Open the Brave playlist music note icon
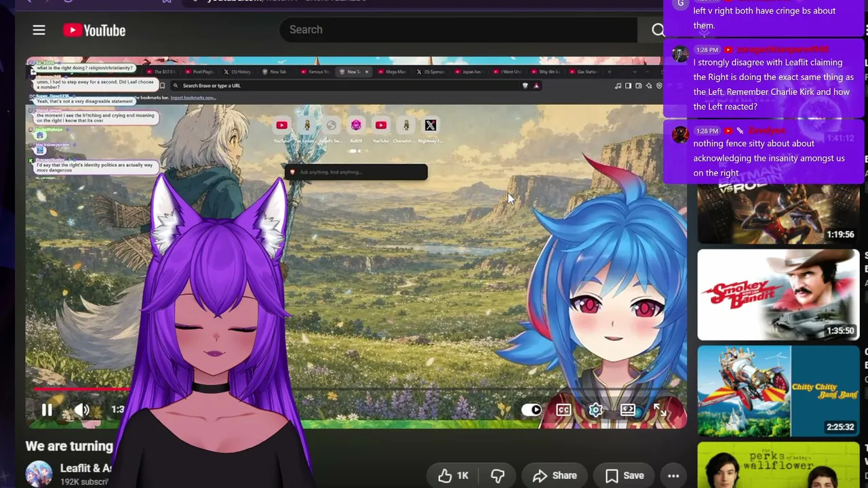The height and width of the screenshot is (488, 868). tap(618, 85)
